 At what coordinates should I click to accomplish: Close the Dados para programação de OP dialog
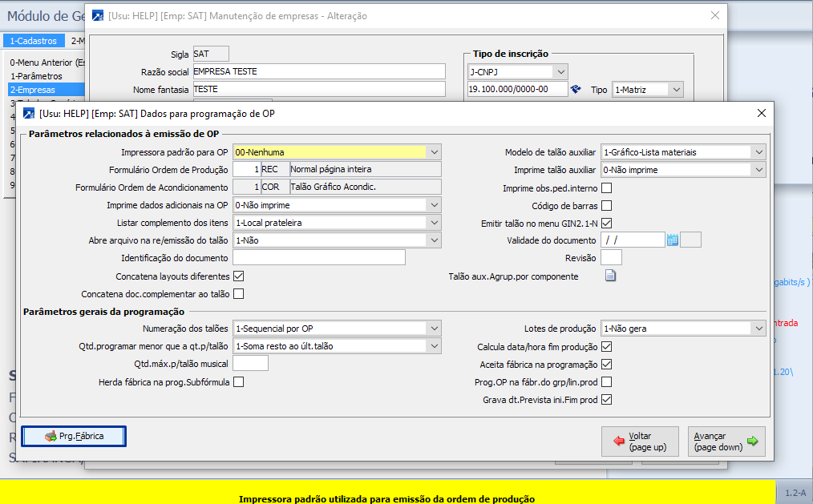[x=761, y=114]
